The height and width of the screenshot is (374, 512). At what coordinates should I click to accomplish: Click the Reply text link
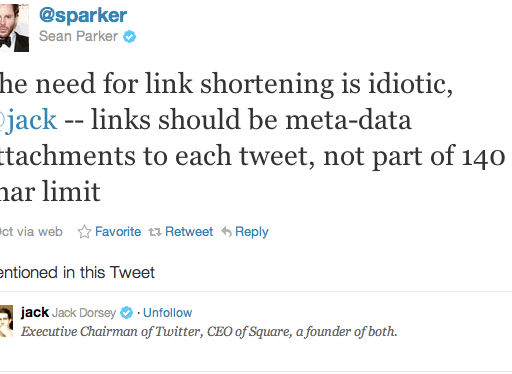(252, 232)
